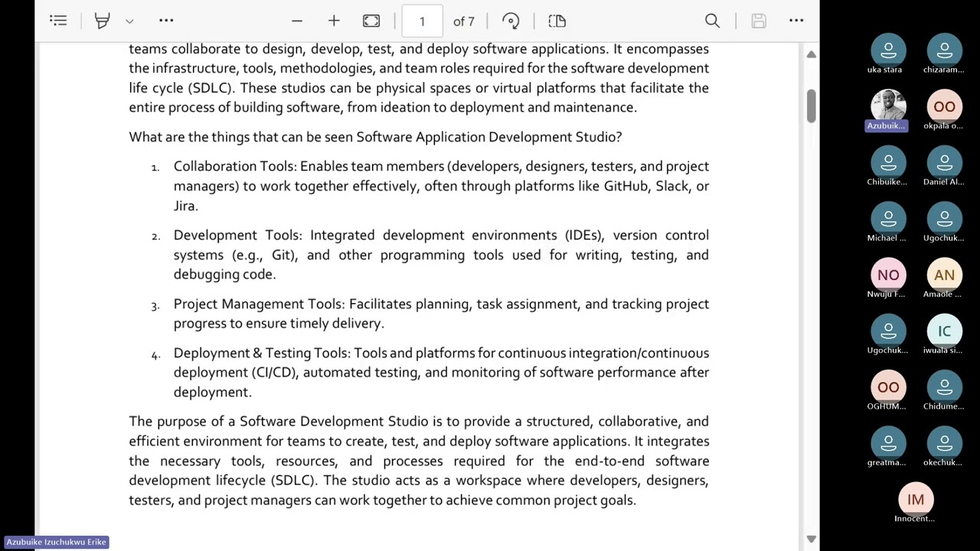Select greatma participant avatar

tap(888, 443)
